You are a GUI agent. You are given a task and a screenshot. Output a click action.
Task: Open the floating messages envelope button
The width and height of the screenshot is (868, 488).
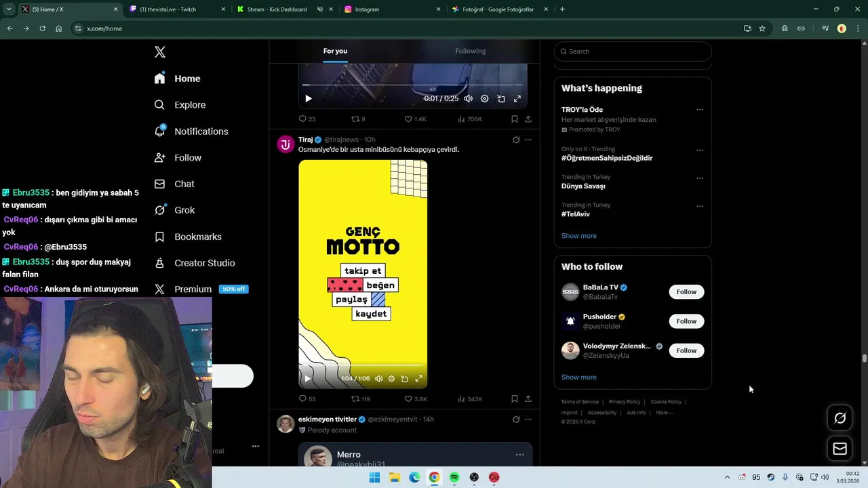pos(840,449)
